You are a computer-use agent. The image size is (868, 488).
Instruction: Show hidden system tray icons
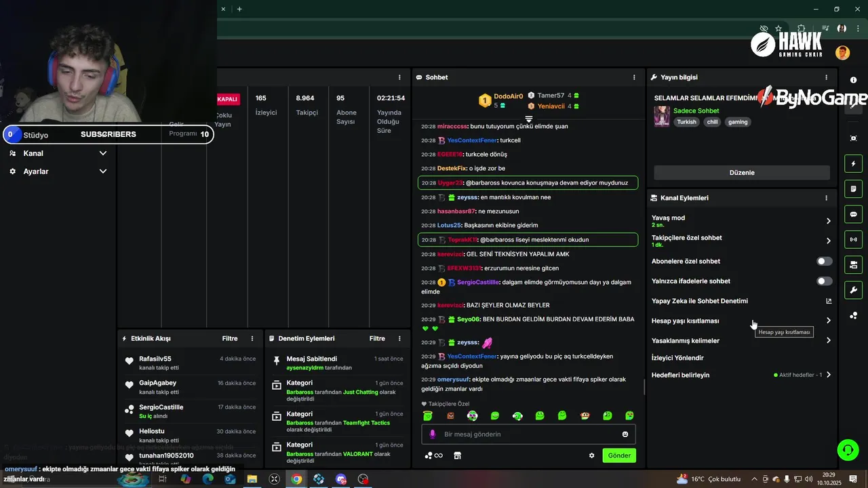(x=755, y=479)
